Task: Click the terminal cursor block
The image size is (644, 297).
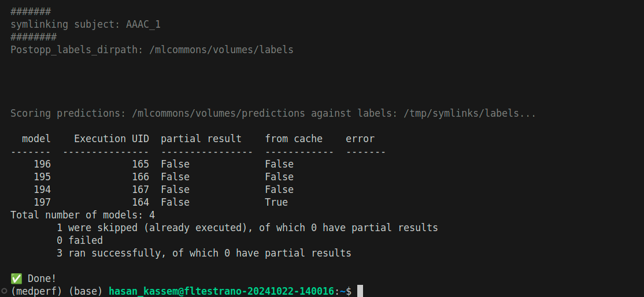Action: 360,291
